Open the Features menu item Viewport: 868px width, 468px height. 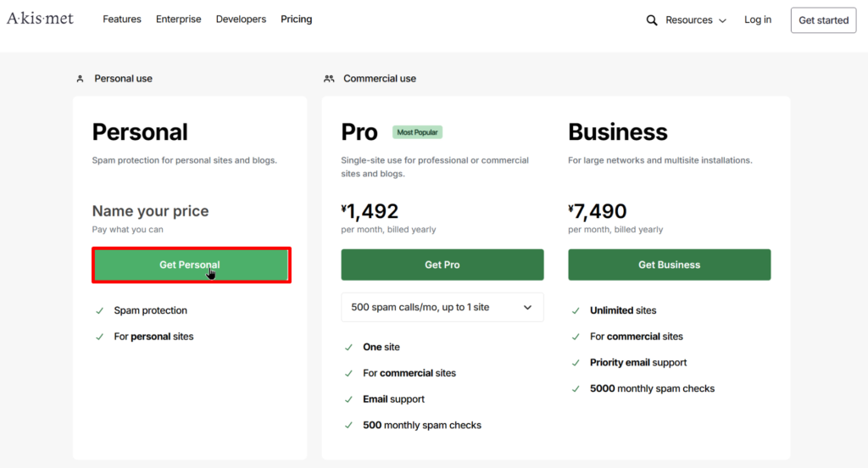coord(122,19)
